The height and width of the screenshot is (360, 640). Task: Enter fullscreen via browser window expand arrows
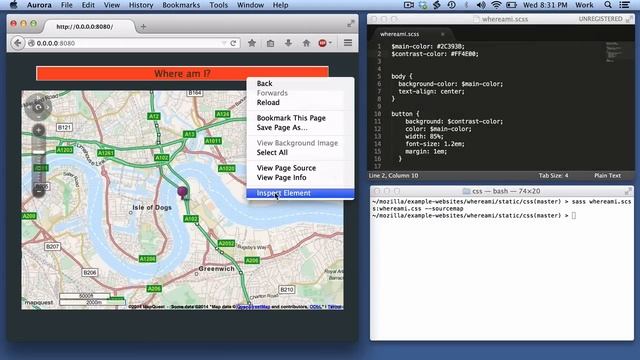pos(351,24)
